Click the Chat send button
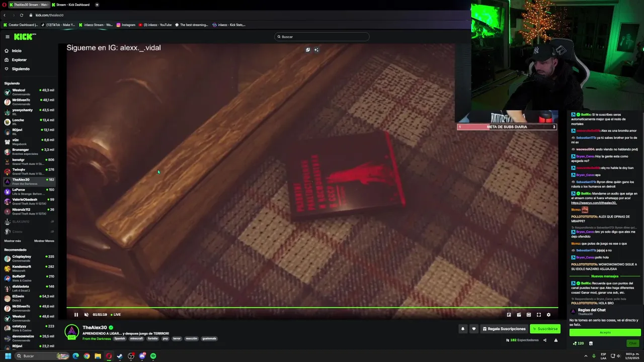 [633, 343]
